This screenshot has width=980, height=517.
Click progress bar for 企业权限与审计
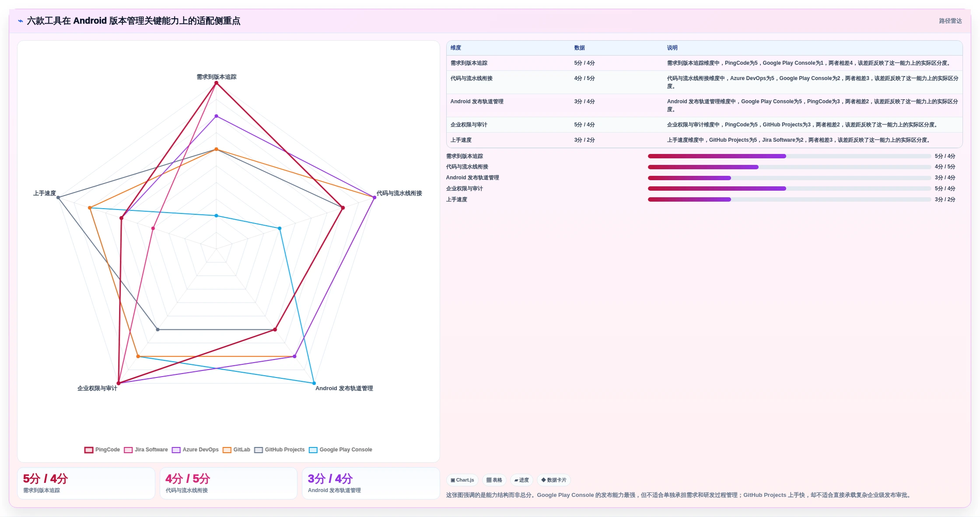tap(789, 189)
